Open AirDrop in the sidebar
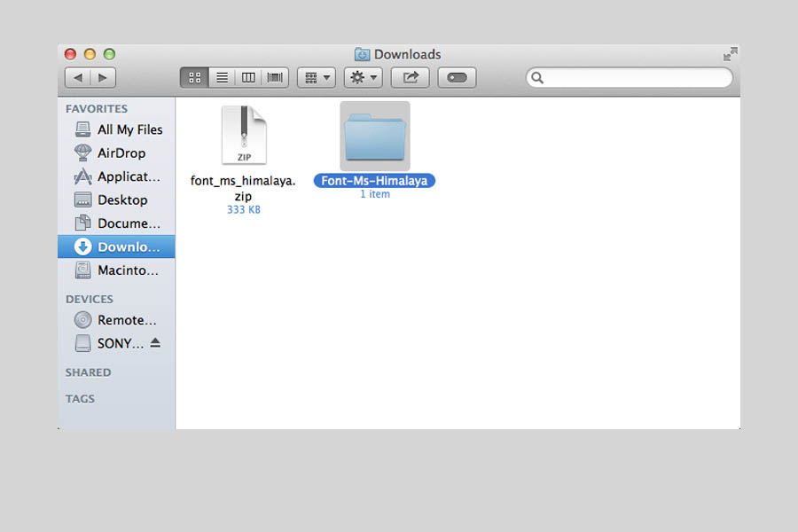798x532 pixels. (116, 153)
